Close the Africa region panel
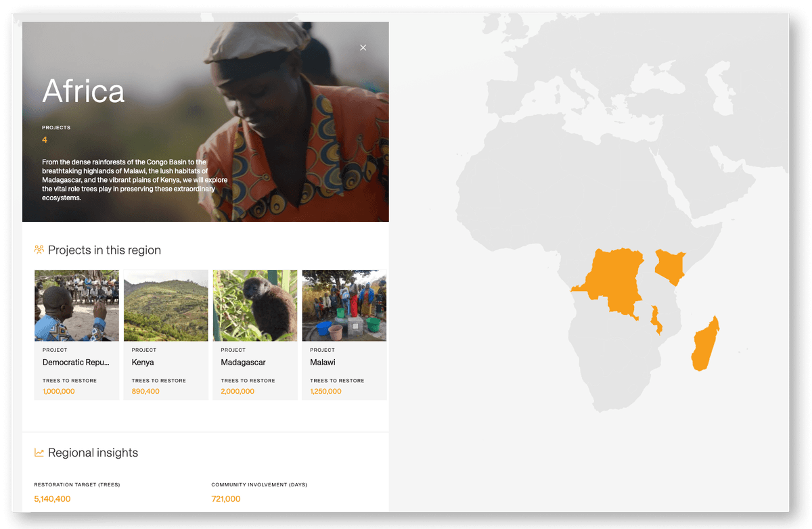Image resolution: width=812 pixels, height=529 pixels. [x=363, y=47]
